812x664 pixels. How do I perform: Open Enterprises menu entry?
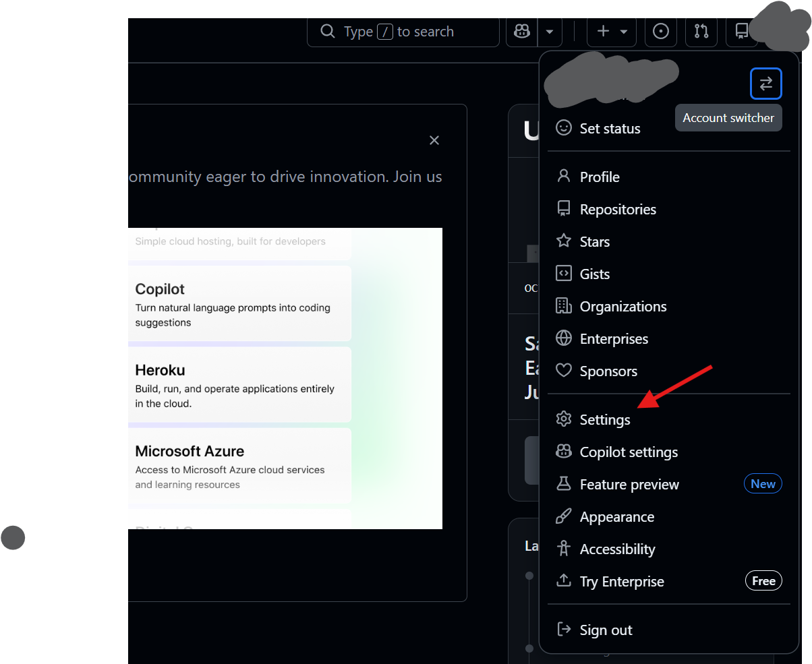pyautogui.click(x=668, y=338)
